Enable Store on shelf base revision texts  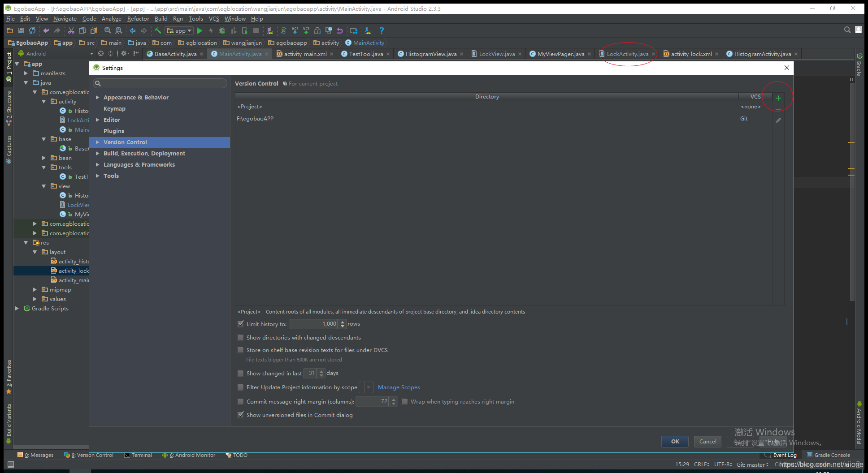click(x=241, y=350)
